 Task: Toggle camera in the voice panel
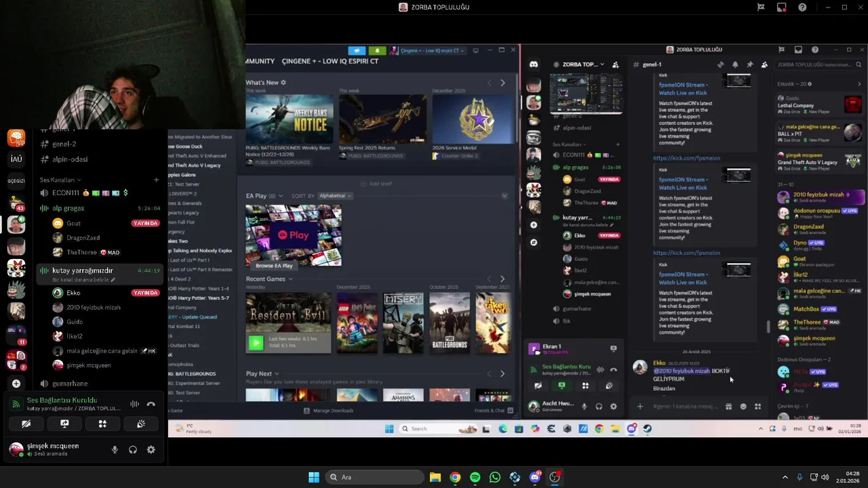click(x=26, y=424)
